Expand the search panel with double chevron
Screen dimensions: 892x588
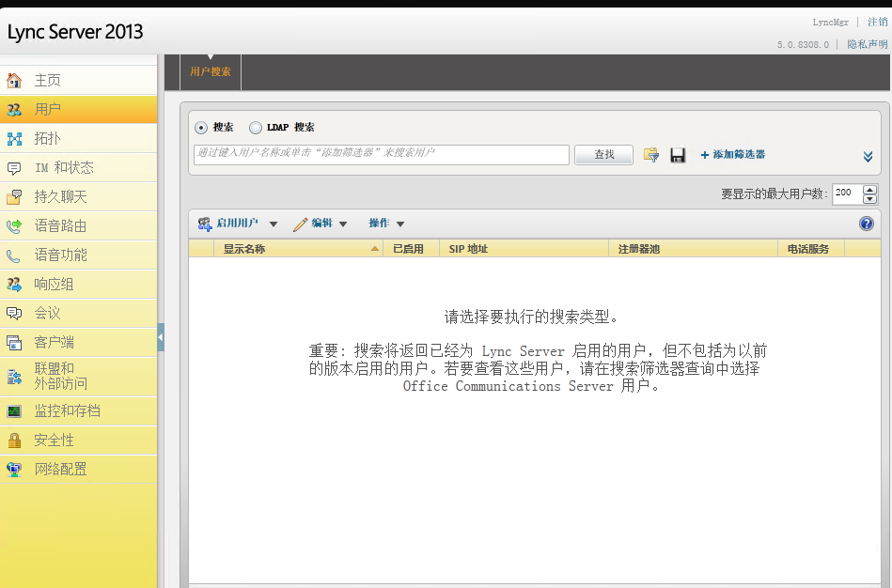tap(868, 156)
